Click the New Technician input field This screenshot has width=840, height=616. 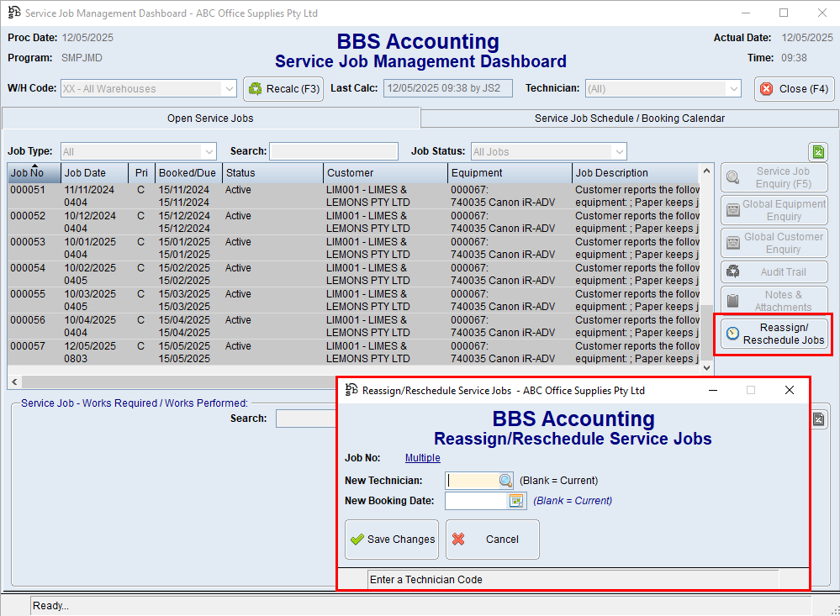(x=472, y=481)
